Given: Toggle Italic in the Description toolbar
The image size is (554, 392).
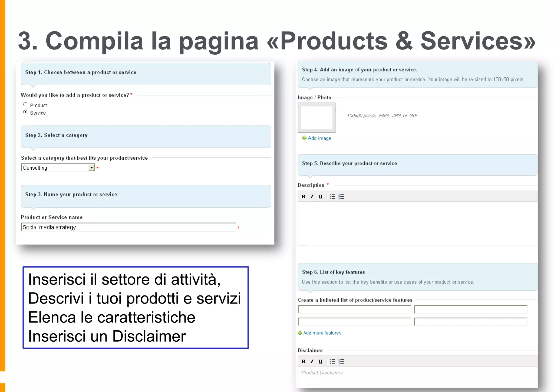Looking at the screenshot, I should click(312, 197).
